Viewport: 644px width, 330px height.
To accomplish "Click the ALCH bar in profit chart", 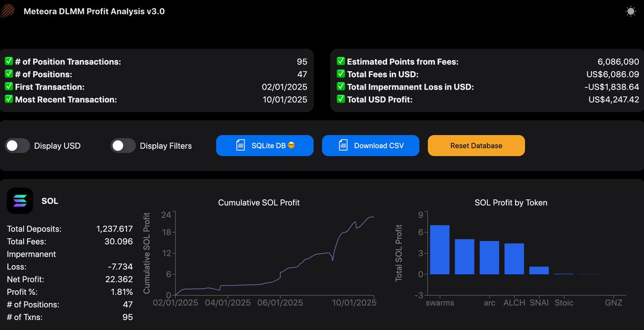I will (514, 259).
